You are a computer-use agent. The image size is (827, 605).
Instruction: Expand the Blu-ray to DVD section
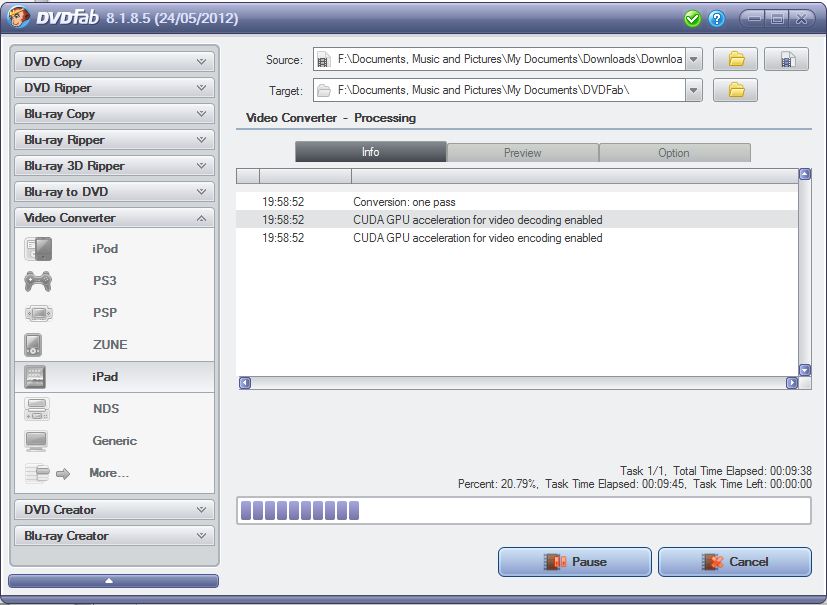coord(114,191)
